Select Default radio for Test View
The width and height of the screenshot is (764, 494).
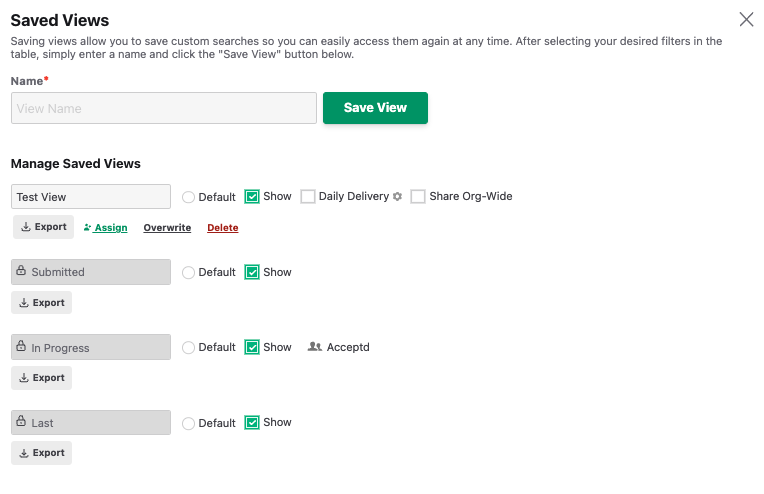[x=189, y=197]
